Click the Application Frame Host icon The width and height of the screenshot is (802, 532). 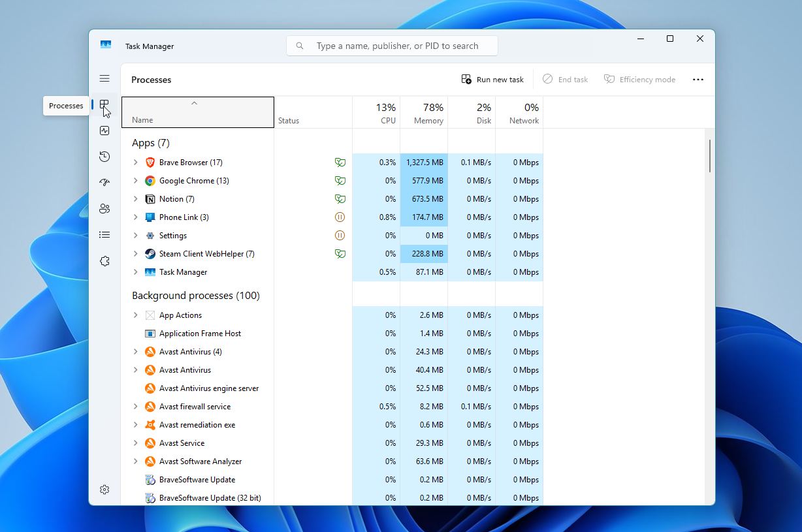[150, 334]
